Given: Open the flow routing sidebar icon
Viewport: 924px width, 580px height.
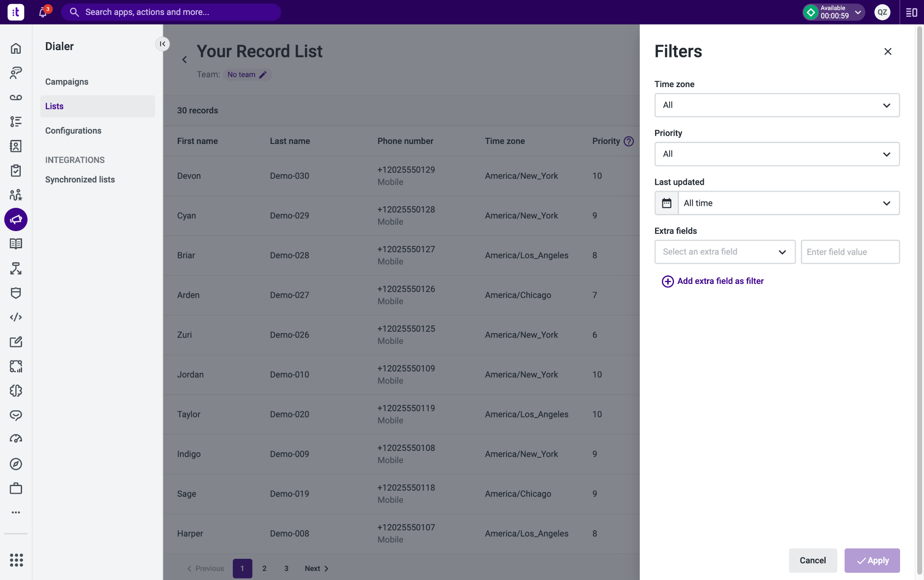Looking at the screenshot, I should pyautogui.click(x=16, y=269).
